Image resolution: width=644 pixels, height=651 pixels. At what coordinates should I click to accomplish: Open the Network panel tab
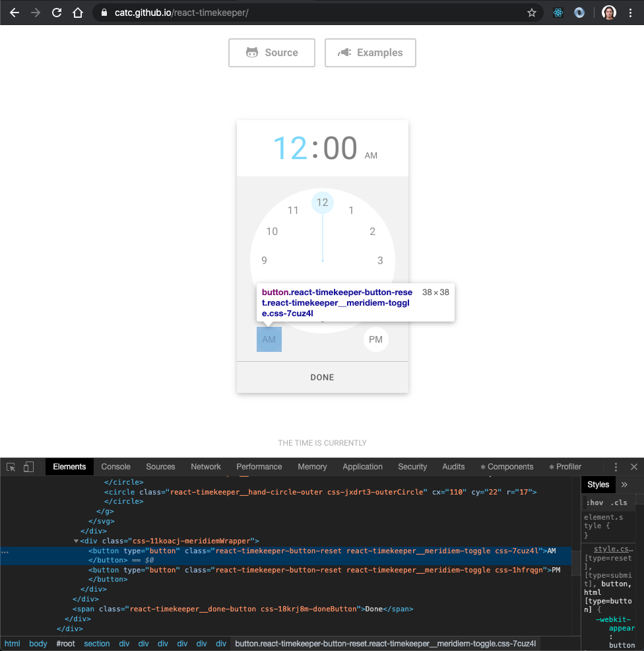coord(205,467)
